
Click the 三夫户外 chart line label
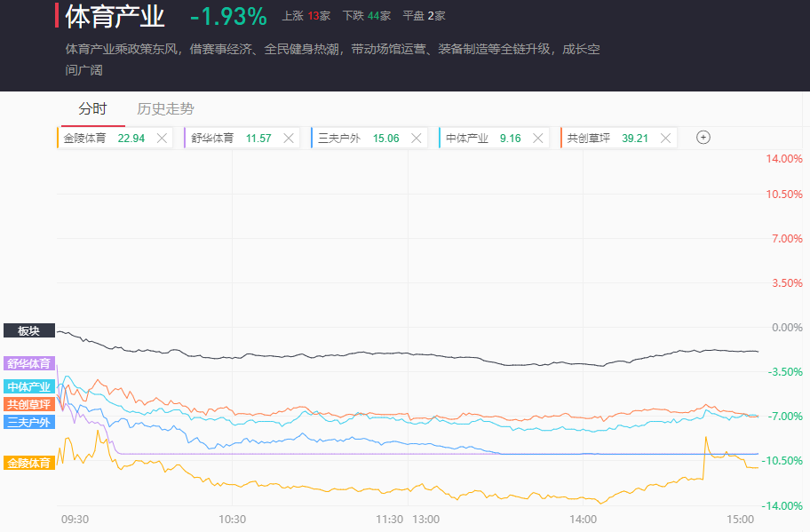click(29, 422)
